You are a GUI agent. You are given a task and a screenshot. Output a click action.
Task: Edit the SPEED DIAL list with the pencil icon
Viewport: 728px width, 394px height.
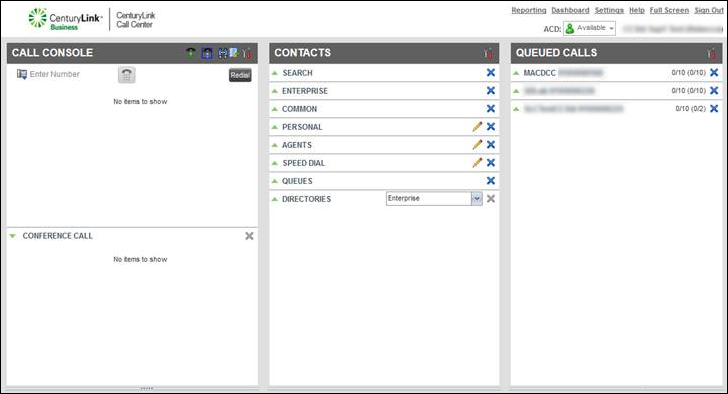pyautogui.click(x=477, y=162)
